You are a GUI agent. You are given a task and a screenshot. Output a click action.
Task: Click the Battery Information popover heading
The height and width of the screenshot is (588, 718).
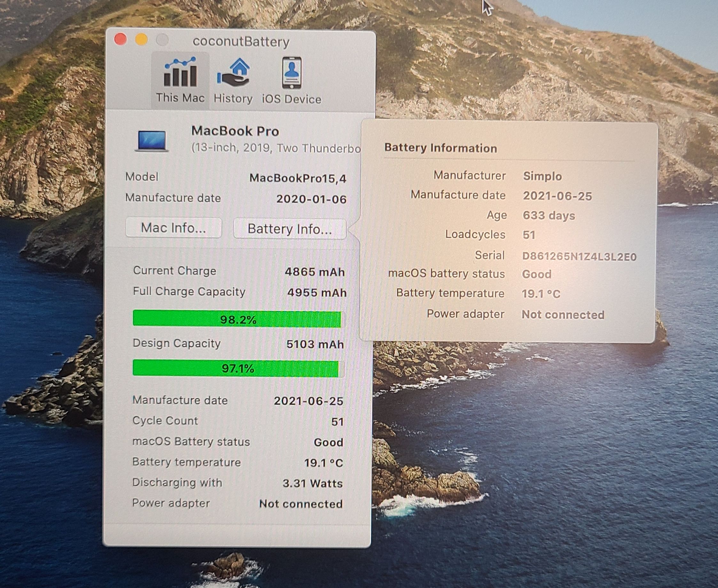pos(441,148)
